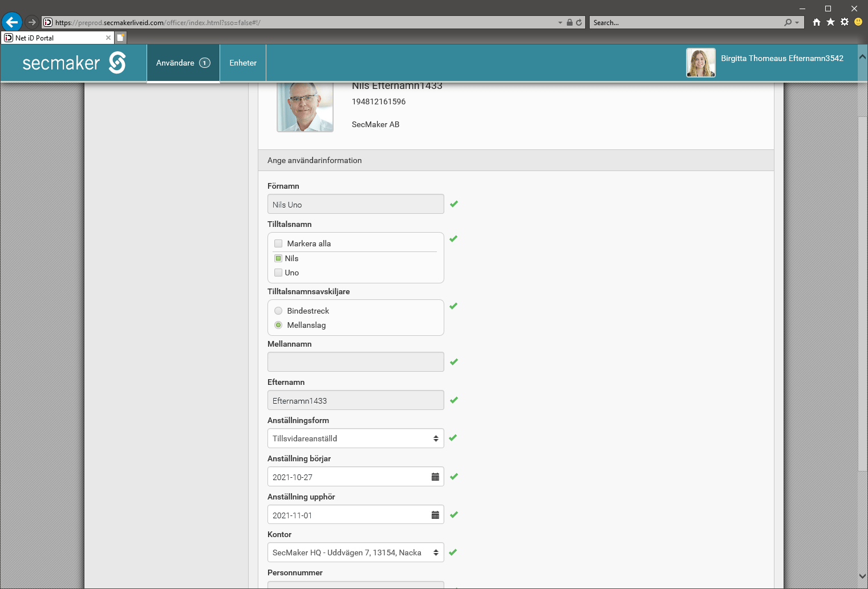Click the search magnifier icon
Image resolution: width=868 pixels, height=589 pixels.
[x=788, y=23]
